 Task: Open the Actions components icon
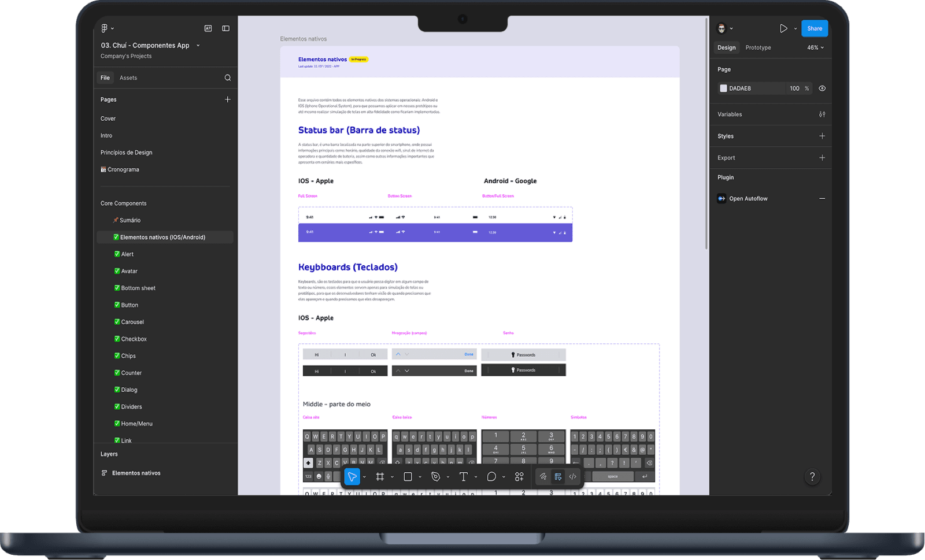tap(519, 477)
